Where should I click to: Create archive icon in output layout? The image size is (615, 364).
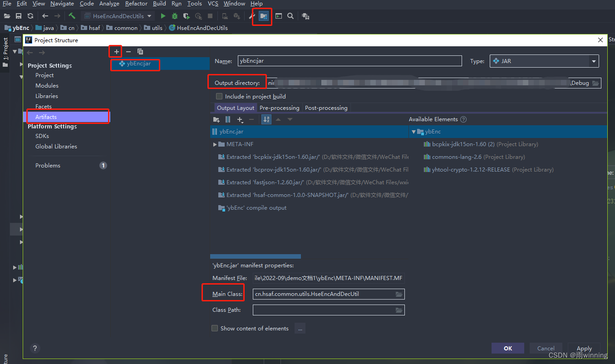tap(228, 119)
